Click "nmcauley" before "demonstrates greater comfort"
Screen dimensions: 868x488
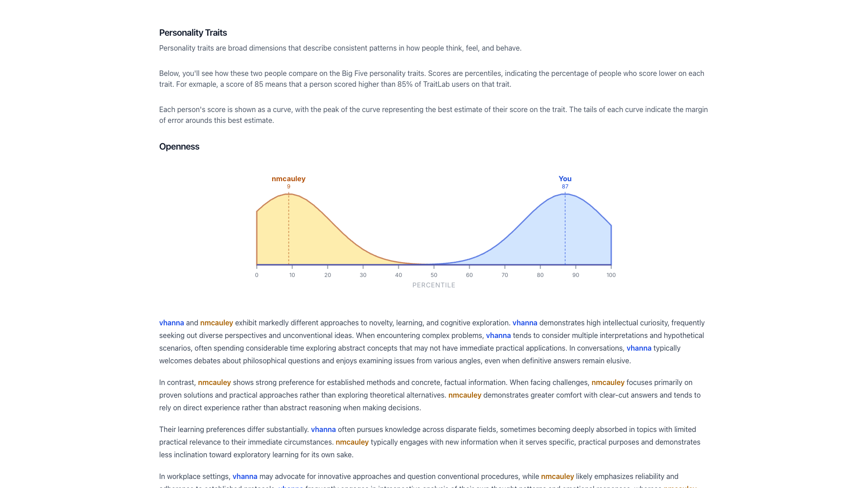click(465, 395)
